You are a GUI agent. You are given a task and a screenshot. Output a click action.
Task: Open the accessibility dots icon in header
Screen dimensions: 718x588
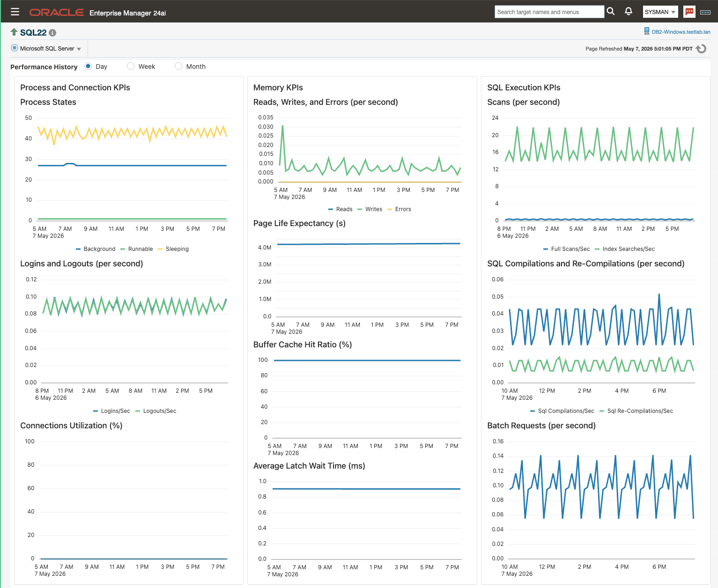(x=705, y=12)
